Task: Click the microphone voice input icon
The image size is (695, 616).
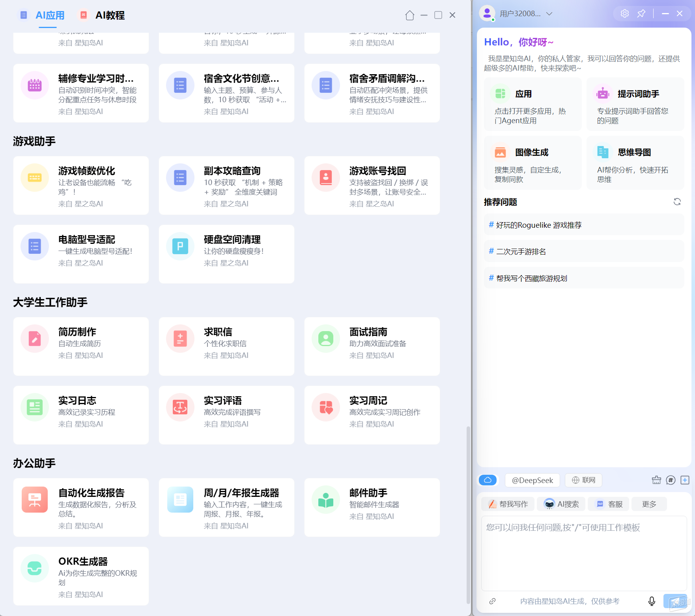Action: 652,601
